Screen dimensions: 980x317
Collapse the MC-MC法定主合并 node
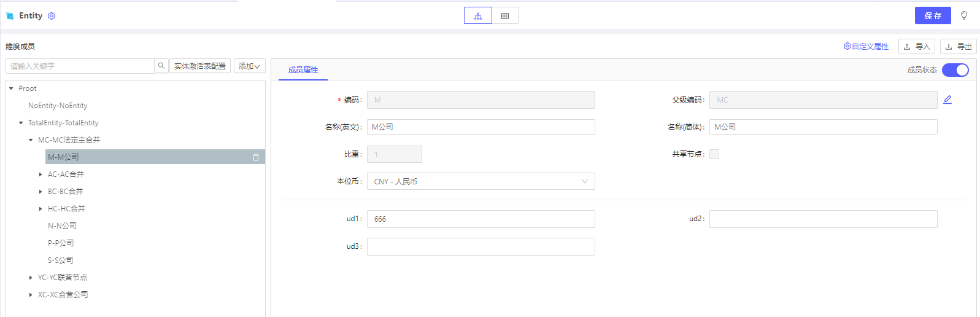(x=31, y=140)
